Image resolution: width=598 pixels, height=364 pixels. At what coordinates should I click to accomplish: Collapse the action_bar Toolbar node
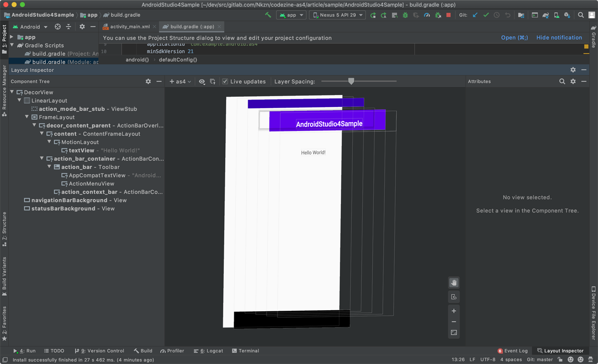(x=49, y=167)
